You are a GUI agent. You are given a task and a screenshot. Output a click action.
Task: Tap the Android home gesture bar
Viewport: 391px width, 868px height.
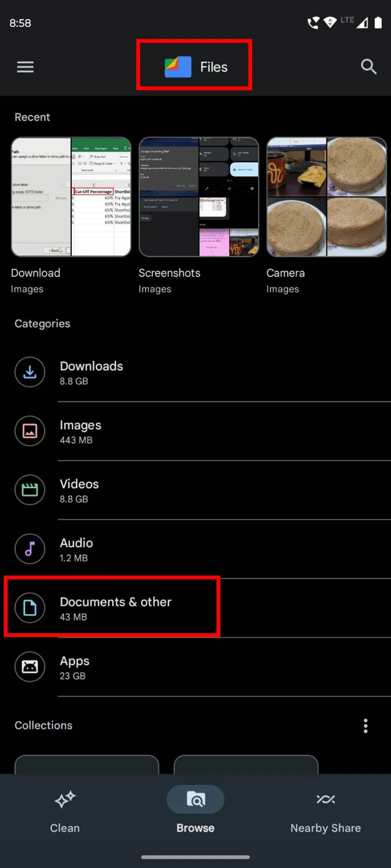click(195, 857)
